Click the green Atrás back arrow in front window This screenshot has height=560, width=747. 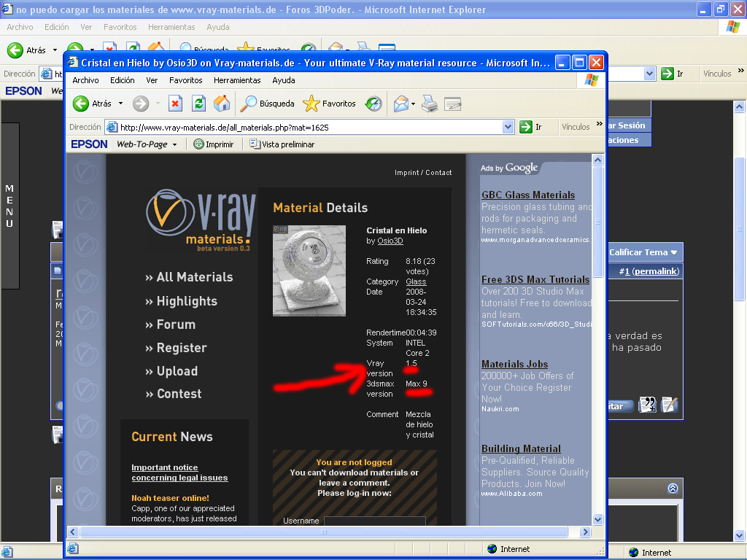81,104
